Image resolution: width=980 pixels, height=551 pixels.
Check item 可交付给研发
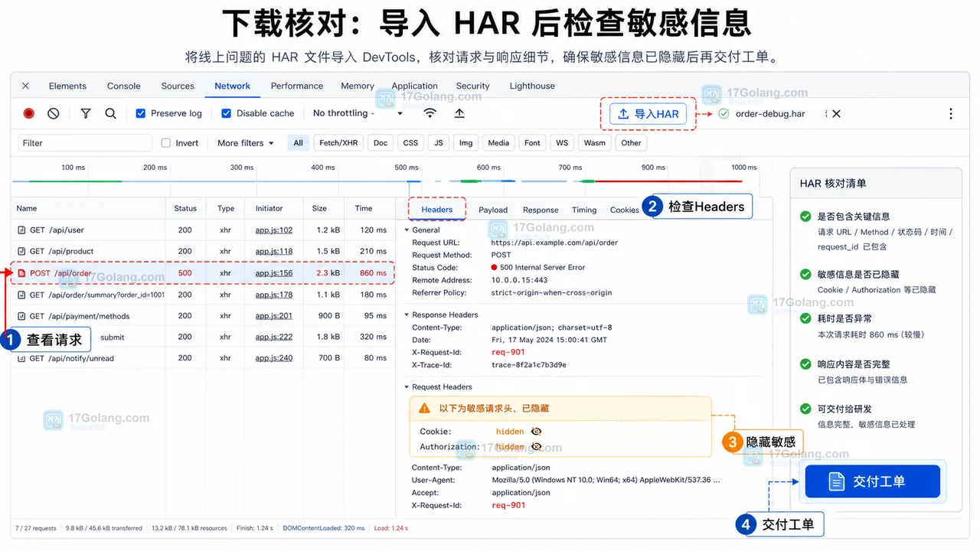click(x=805, y=409)
